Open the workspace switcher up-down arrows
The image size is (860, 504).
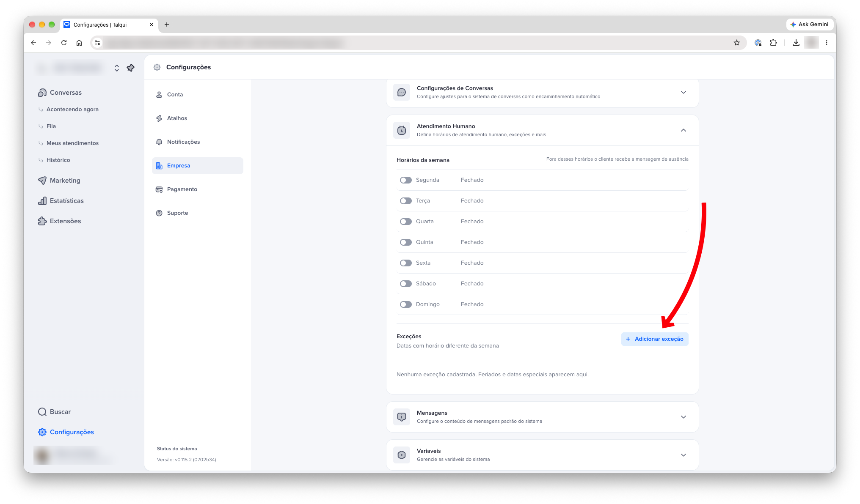click(117, 68)
